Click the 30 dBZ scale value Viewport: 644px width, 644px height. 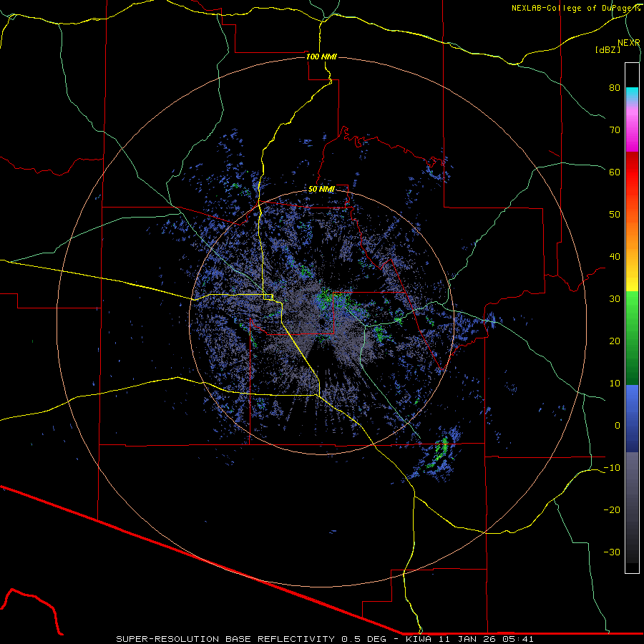615,298
